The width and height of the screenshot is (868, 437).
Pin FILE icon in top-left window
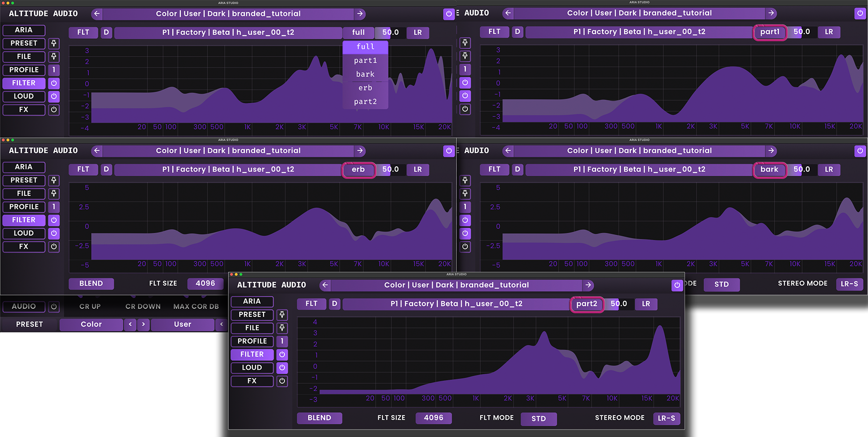(54, 57)
